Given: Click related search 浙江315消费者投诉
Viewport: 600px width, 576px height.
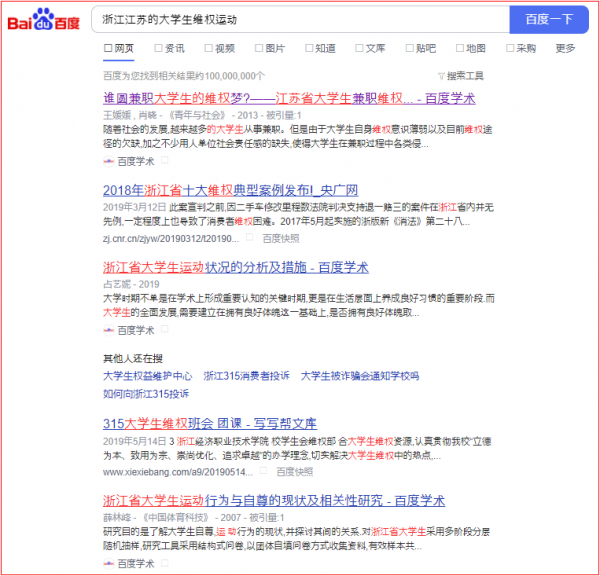Looking at the screenshot, I should pyautogui.click(x=246, y=376).
